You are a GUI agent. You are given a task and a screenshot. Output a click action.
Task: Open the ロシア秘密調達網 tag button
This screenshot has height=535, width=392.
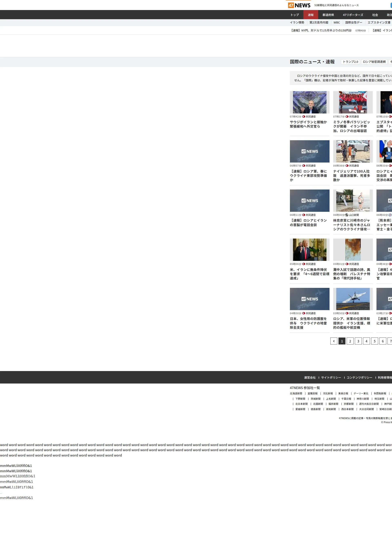click(x=374, y=62)
